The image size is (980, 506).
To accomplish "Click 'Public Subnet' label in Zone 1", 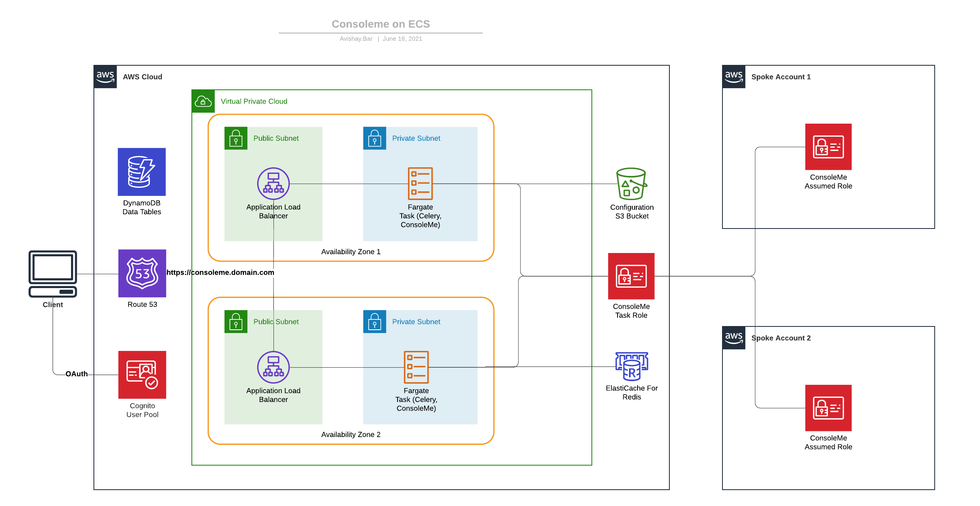I will pos(276,138).
